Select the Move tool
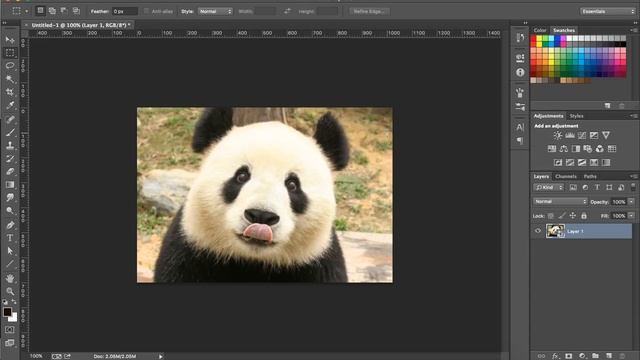Screen dimensions: 640x360 tap(10, 40)
